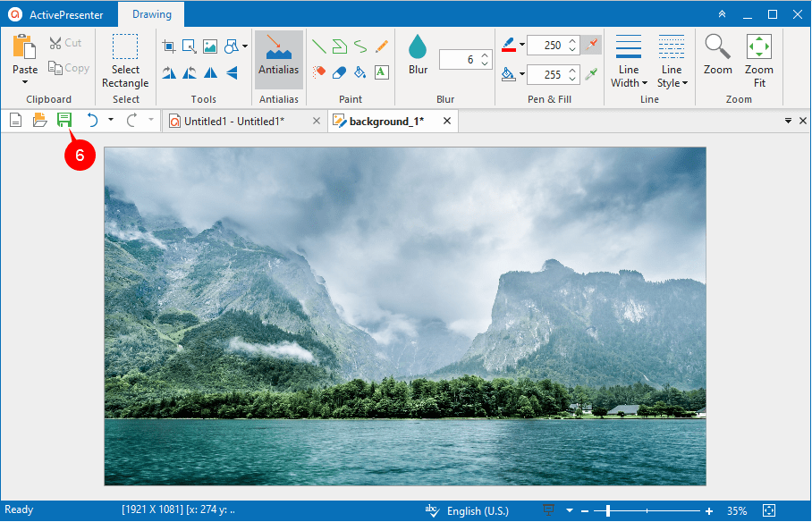812x522 pixels.
Task: Pick the Shapes tool icon
Action: (231, 46)
